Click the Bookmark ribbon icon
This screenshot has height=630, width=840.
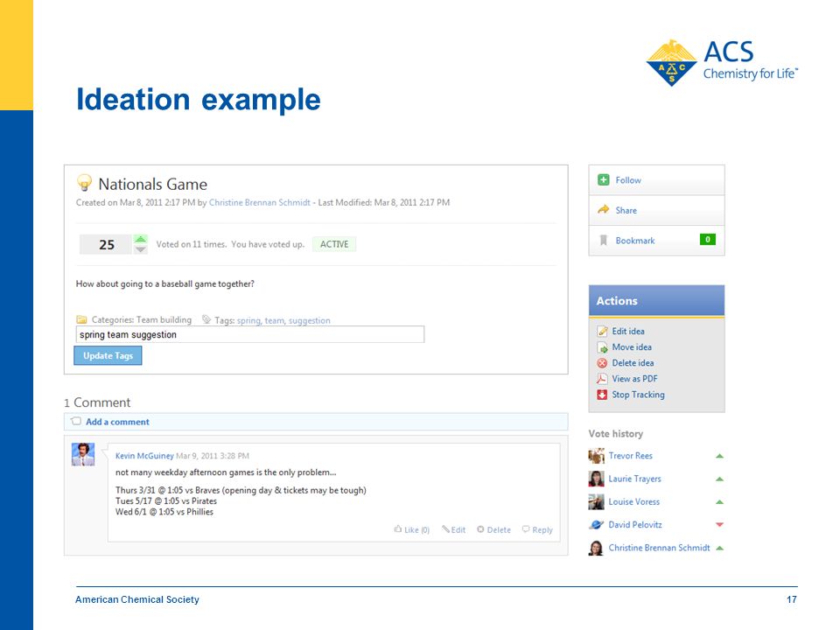(x=603, y=241)
